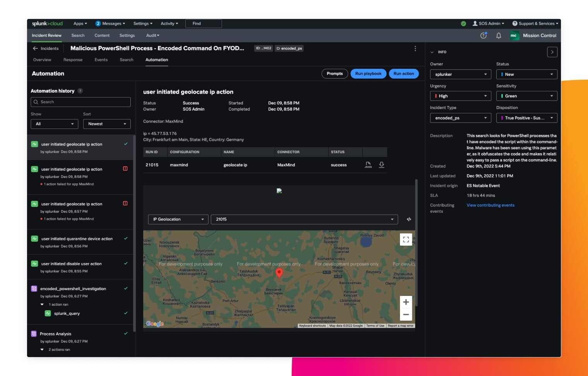588x376 pixels.
Task: Download results for run 21015
Action: pos(381,165)
